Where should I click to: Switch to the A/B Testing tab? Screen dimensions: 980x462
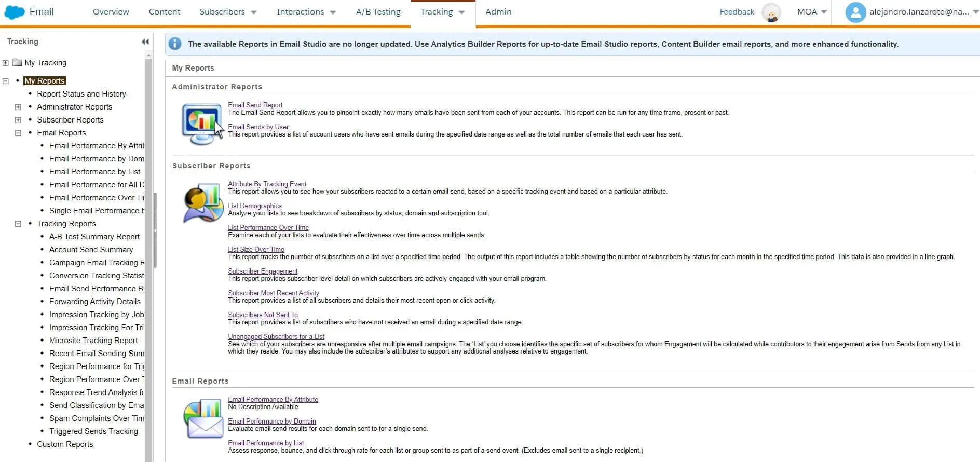(x=378, y=12)
